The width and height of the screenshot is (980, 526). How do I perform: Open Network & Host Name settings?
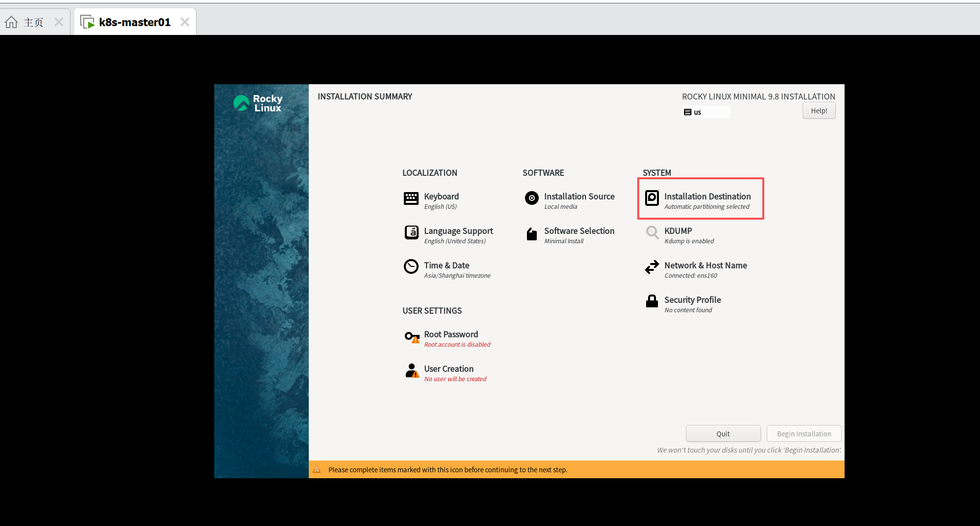coord(706,265)
